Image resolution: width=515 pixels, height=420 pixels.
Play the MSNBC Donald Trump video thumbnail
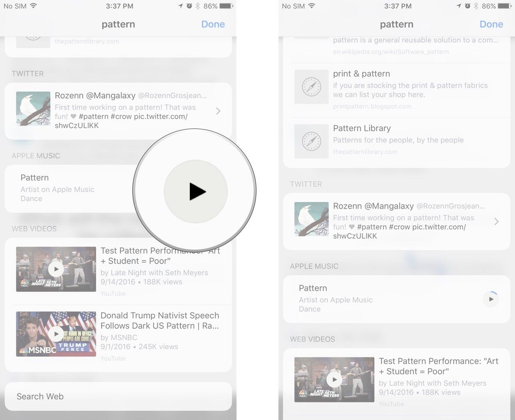56,334
